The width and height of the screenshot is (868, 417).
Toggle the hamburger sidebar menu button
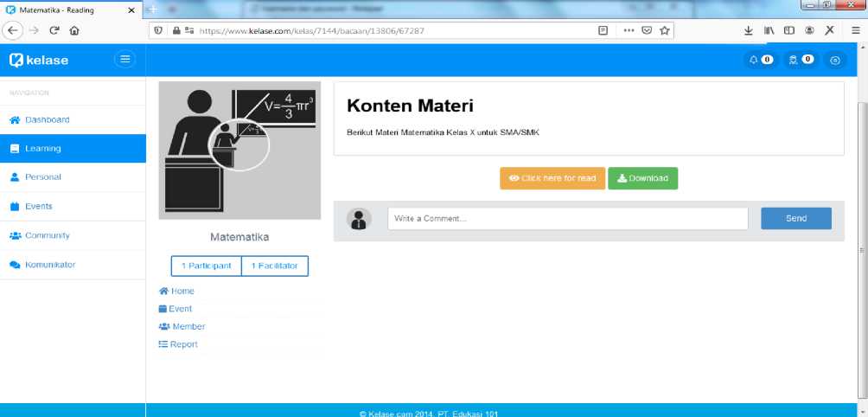tap(125, 59)
